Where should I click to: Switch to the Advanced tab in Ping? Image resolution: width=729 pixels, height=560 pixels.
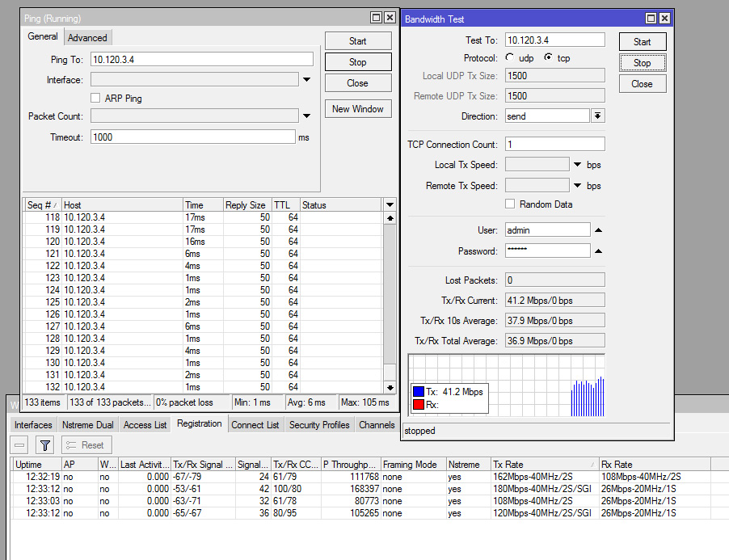(x=87, y=37)
